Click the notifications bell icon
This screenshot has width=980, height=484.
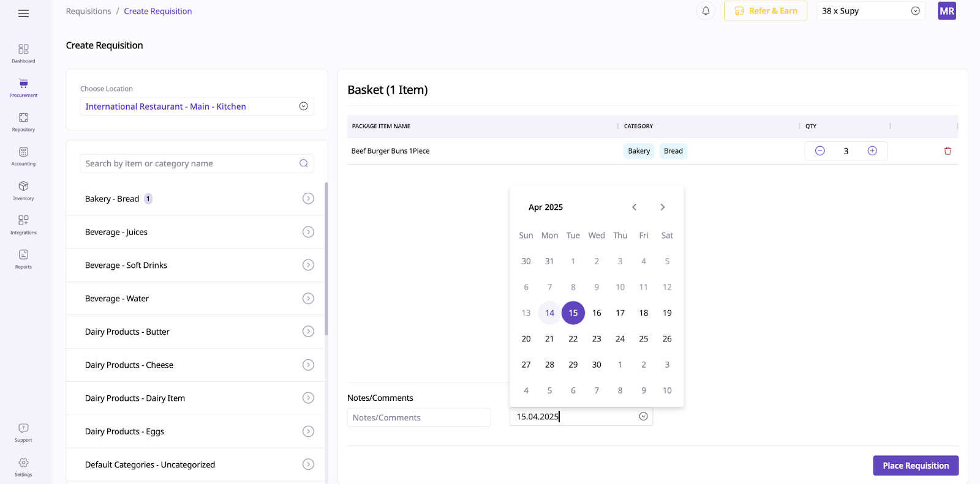706,11
